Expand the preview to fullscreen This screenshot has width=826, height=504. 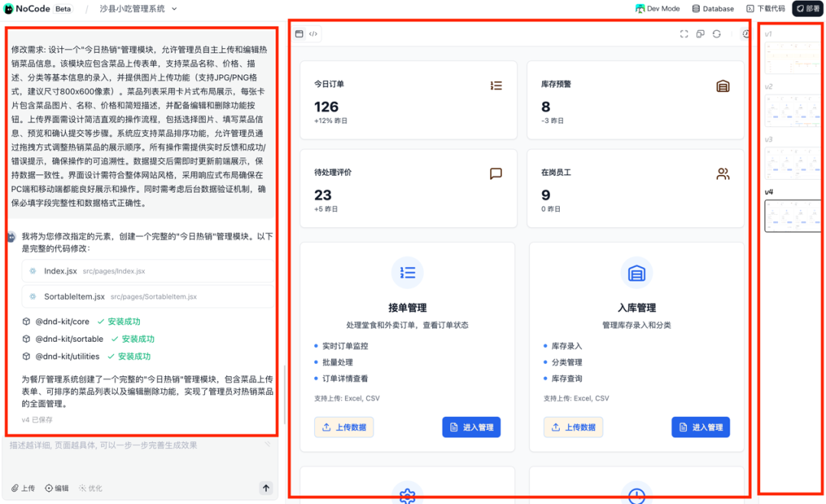[x=684, y=34]
